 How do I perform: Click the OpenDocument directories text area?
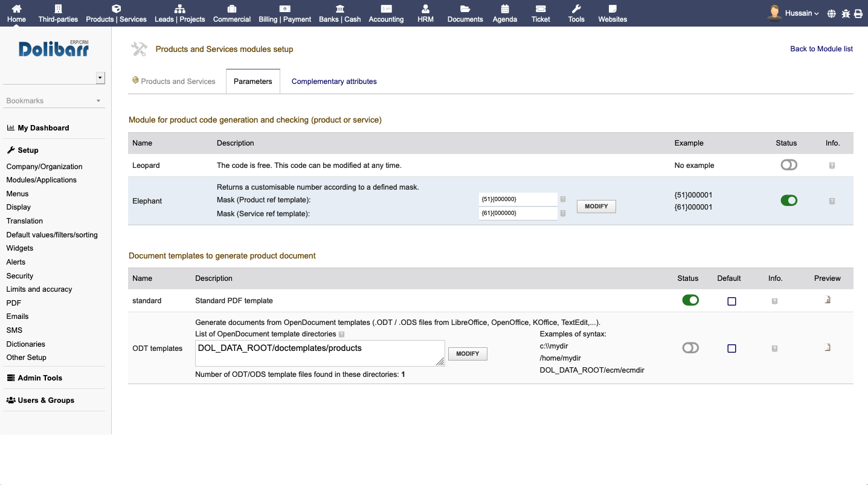click(320, 353)
